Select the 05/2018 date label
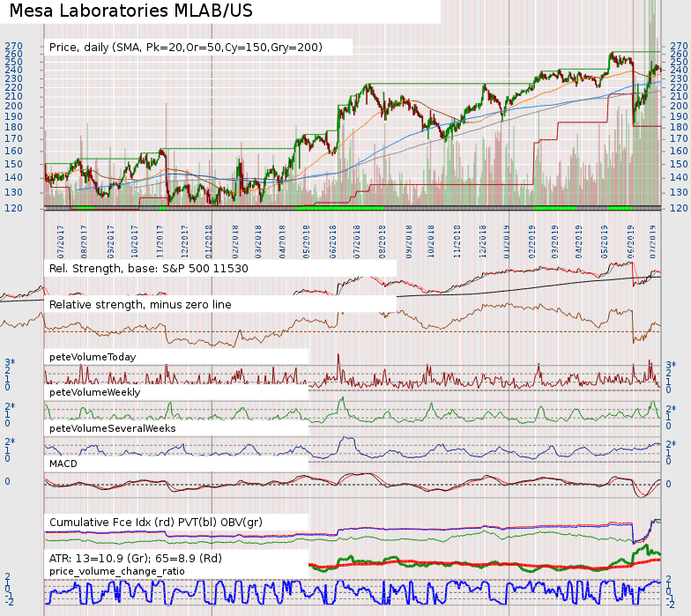The width and height of the screenshot is (691, 616). 307,241
